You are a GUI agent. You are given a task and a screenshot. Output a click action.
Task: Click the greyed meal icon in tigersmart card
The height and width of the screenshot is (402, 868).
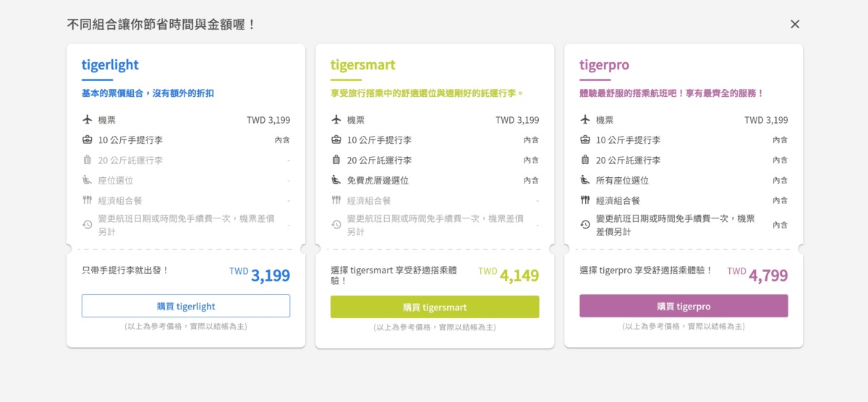point(336,200)
